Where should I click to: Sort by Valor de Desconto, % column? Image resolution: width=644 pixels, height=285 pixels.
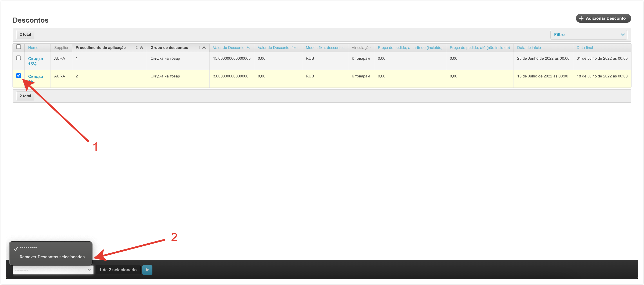[x=231, y=48]
